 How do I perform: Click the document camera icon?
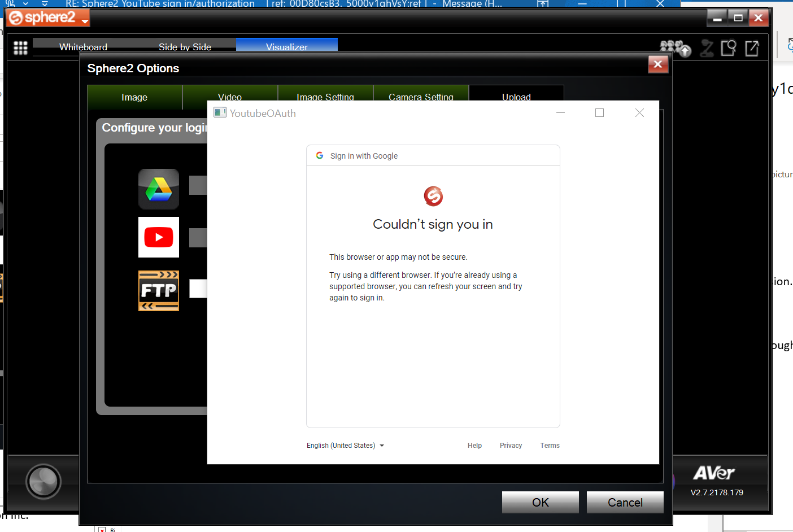(707, 49)
